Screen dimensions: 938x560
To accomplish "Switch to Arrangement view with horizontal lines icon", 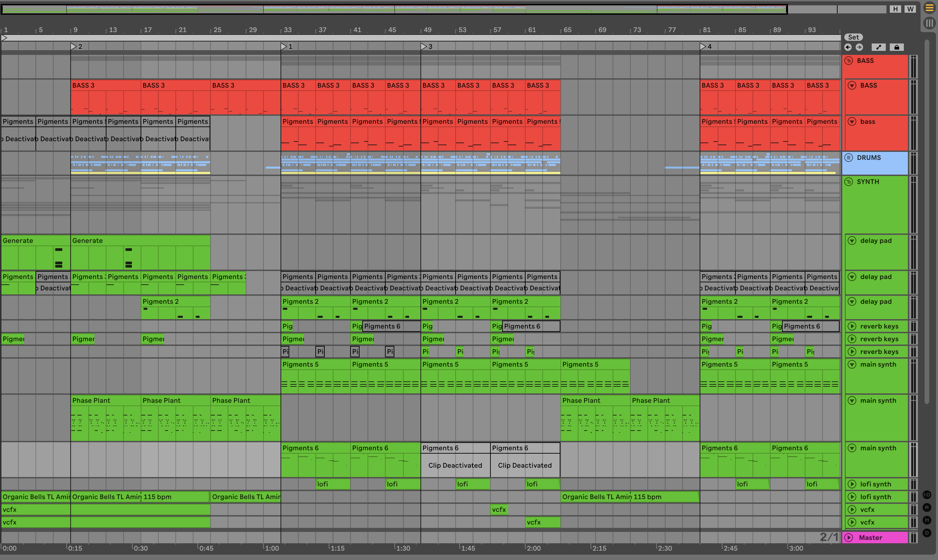I will pyautogui.click(x=929, y=8).
